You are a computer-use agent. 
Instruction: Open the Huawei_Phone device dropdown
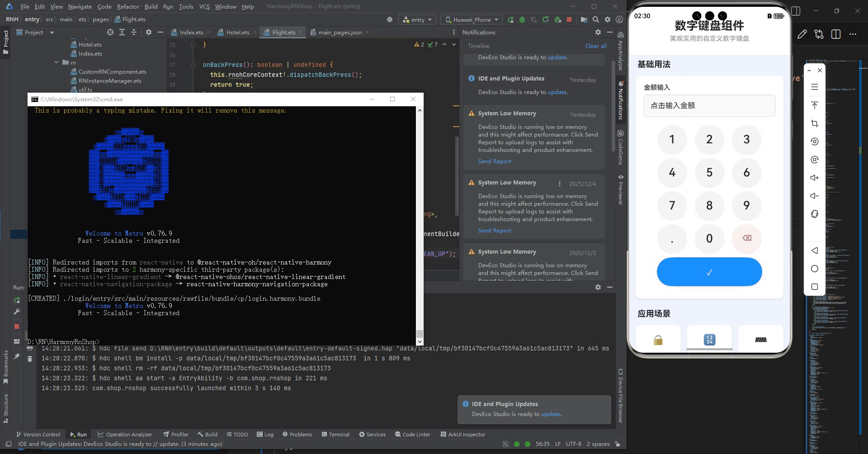[x=472, y=19]
